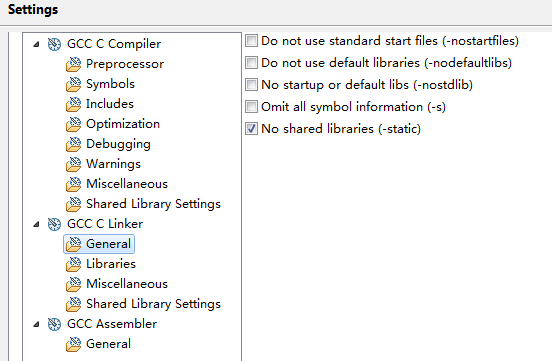
Task: Click the Warnings folder icon
Action: [74, 164]
